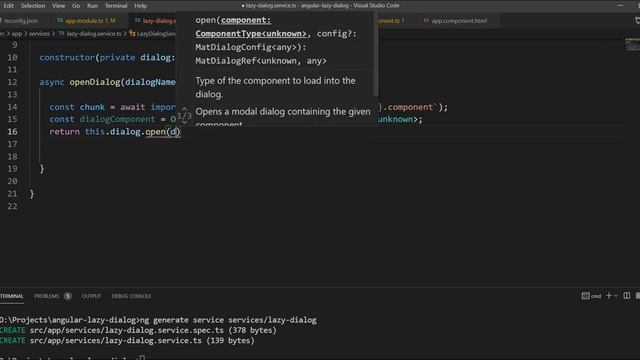Click the code minimap preview
This screenshot has width=640, height=360.
(x=632, y=45)
